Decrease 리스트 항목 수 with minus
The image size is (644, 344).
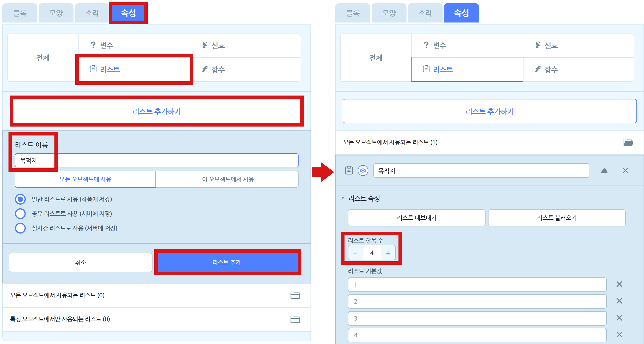(355, 253)
